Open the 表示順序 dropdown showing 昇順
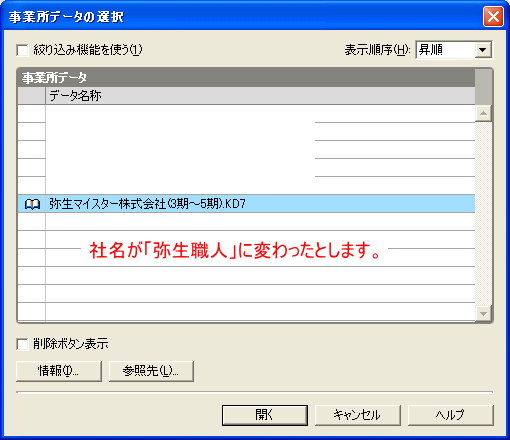This screenshot has height=440, width=510. (x=454, y=50)
